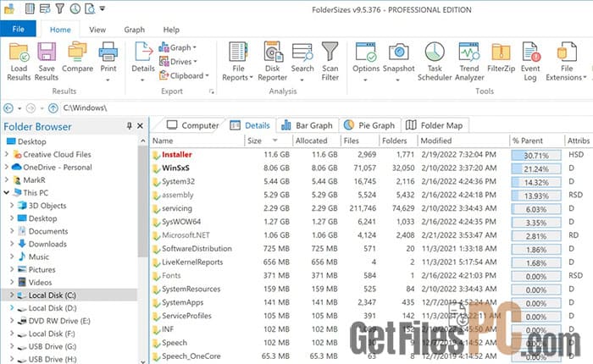Select DVD RW Drive (E:) in the tree
The image size is (593, 364).
click(x=59, y=321)
